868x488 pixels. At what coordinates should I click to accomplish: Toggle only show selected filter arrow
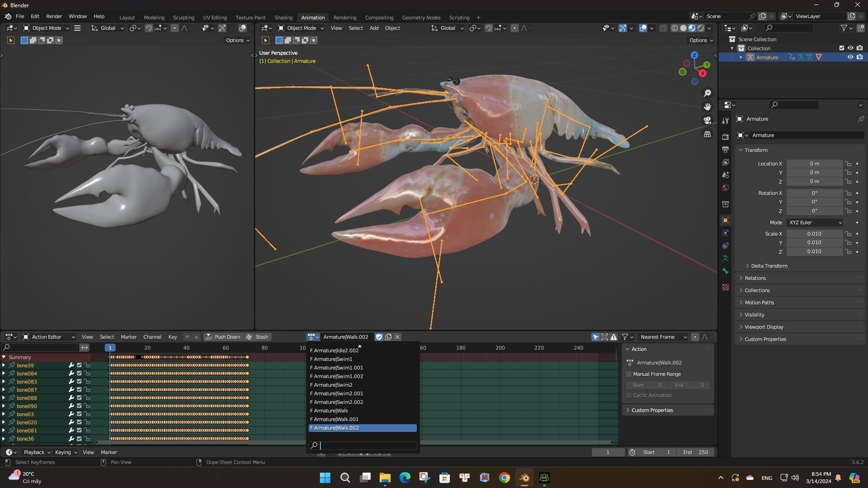596,337
